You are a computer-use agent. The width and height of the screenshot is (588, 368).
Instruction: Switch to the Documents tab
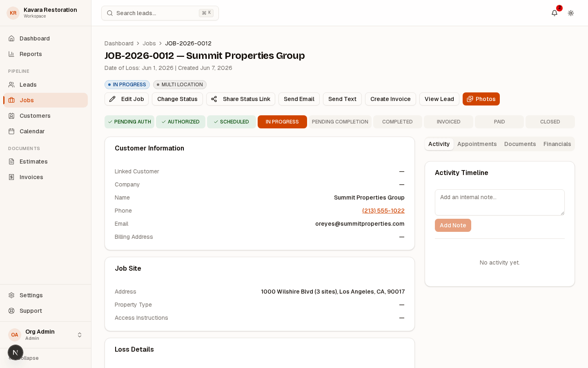pos(520,144)
